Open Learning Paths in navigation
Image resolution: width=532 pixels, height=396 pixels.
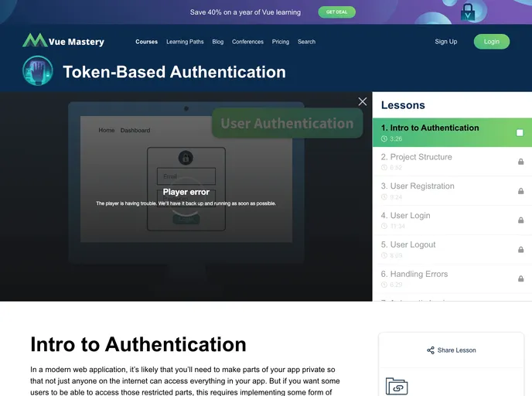[185, 42]
